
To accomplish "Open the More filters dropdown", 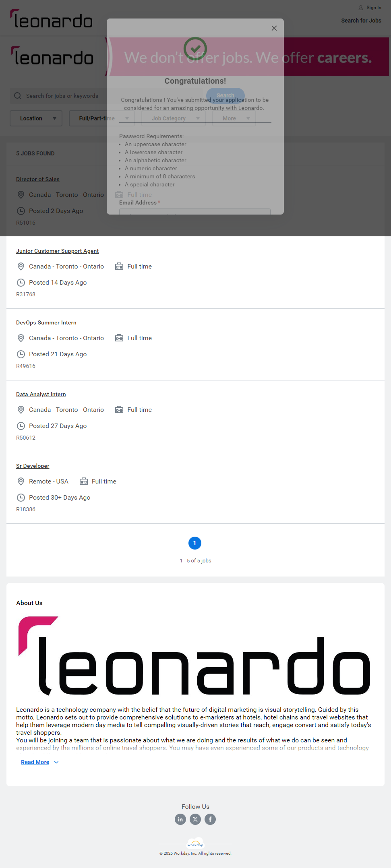I will pos(234,118).
